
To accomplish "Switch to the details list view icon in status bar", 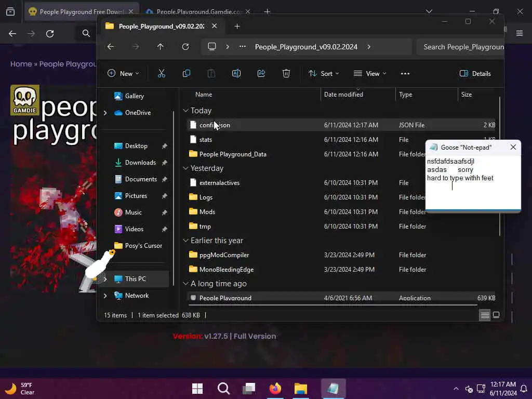I will (x=485, y=315).
